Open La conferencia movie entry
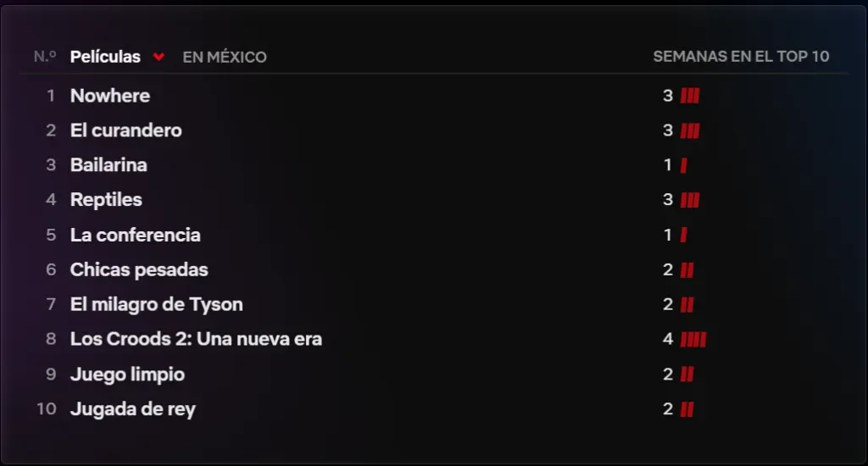This screenshot has width=868, height=466. click(x=136, y=235)
